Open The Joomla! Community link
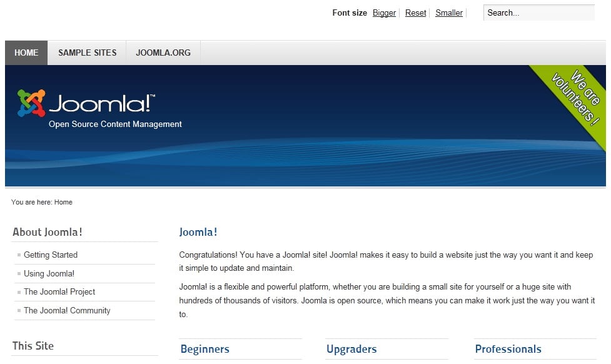This screenshot has width=611, height=364. click(x=67, y=310)
